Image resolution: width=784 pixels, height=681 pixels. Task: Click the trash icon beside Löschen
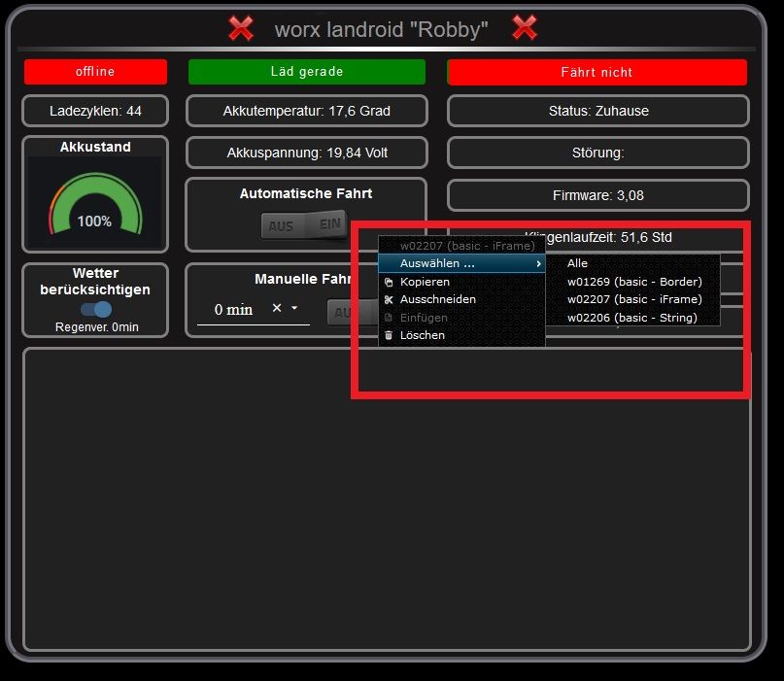(389, 335)
